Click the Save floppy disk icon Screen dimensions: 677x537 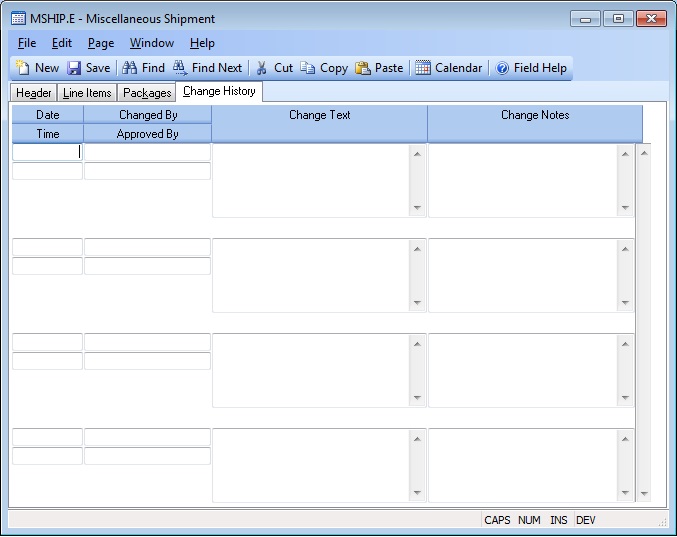pyautogui.click(x=74, y=68)
